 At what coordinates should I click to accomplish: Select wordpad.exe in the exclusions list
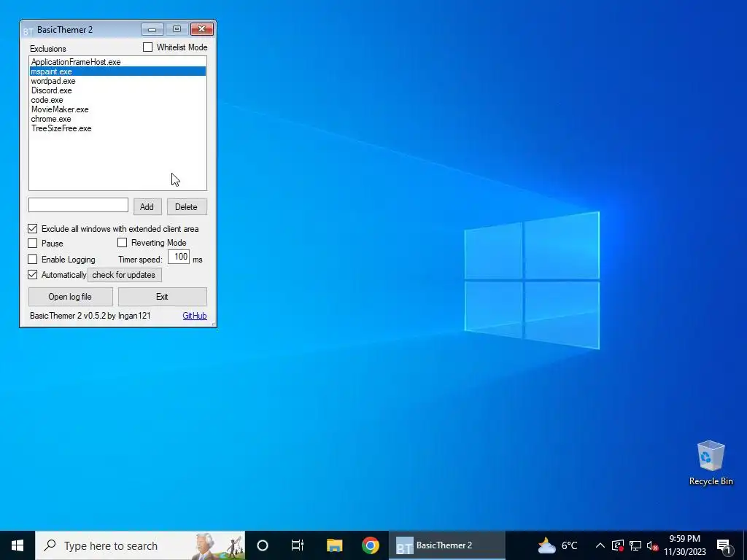(x=117, y=81)
